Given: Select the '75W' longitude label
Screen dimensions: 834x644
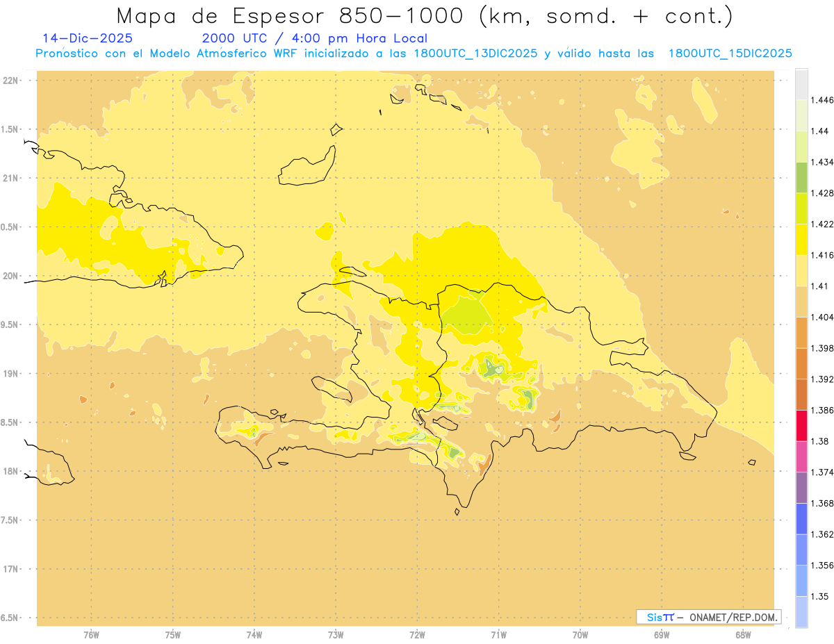Looking at the screenshot, I should click(173, 635).
